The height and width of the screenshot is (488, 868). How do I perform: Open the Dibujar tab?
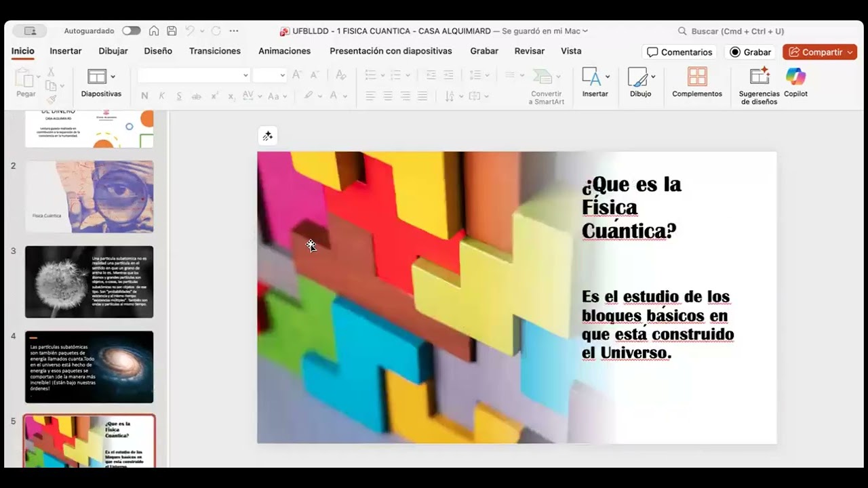tap(113, 51)
